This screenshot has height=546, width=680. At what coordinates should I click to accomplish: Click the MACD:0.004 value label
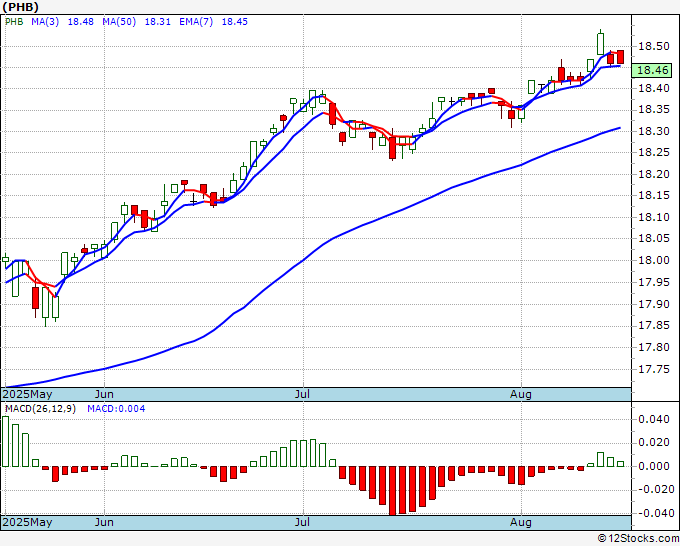pyautogui.click(x=116, y=409)
